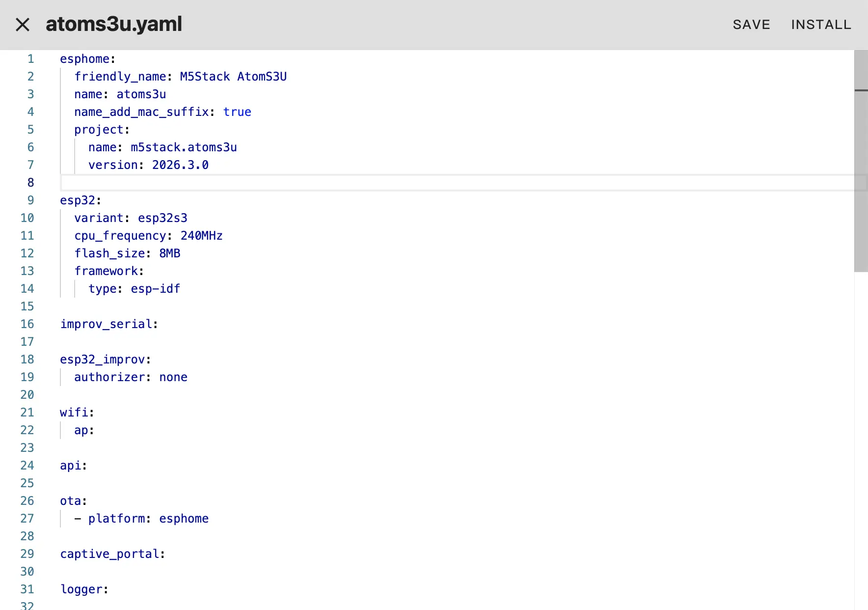Image resolution: width=868 pixels, height=610 pixels.
Task: Click the version value 2026.3.0
Action: coord(180,165)
